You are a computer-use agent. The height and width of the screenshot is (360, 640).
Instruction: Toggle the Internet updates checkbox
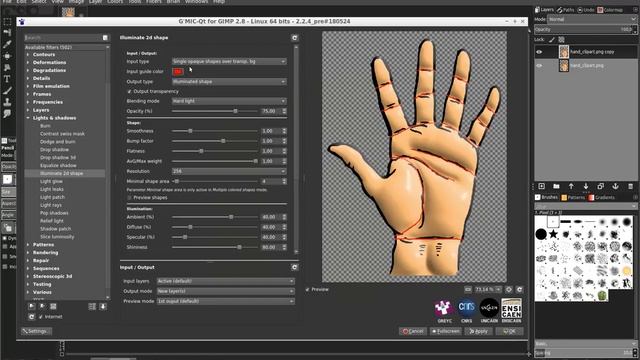[x=40, y=317]
